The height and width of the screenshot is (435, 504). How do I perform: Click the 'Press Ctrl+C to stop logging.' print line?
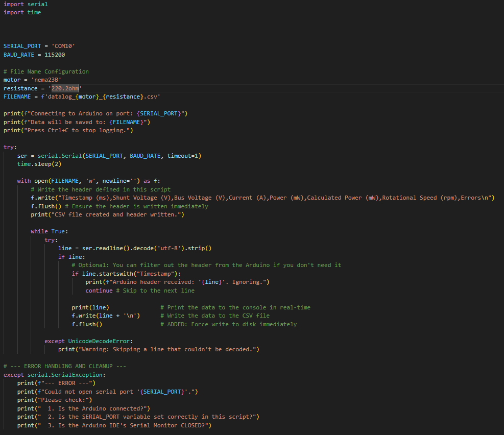click(68, 130)
